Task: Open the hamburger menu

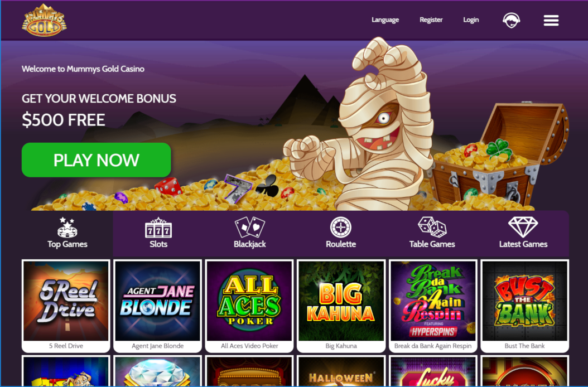Action: coord(551,20)
